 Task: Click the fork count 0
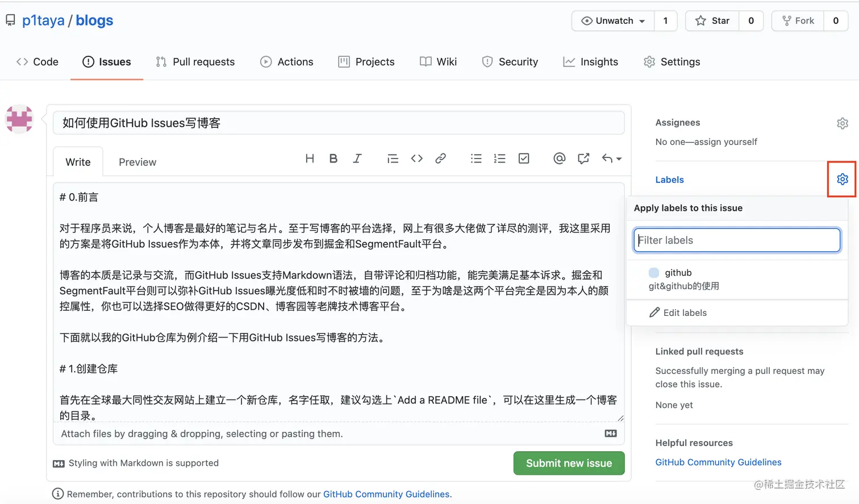tap(836, 20)
